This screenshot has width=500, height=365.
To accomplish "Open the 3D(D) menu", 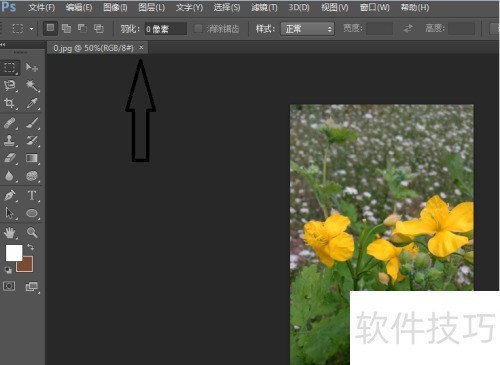I will tap(299, 7).
